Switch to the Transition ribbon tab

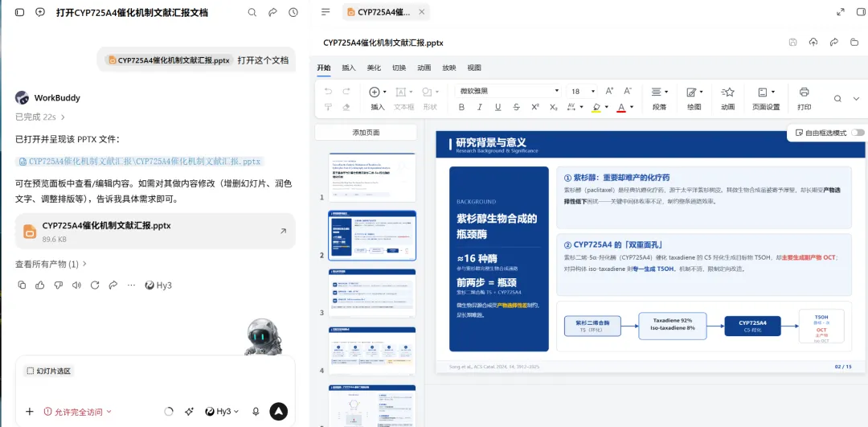pos(399,68)
